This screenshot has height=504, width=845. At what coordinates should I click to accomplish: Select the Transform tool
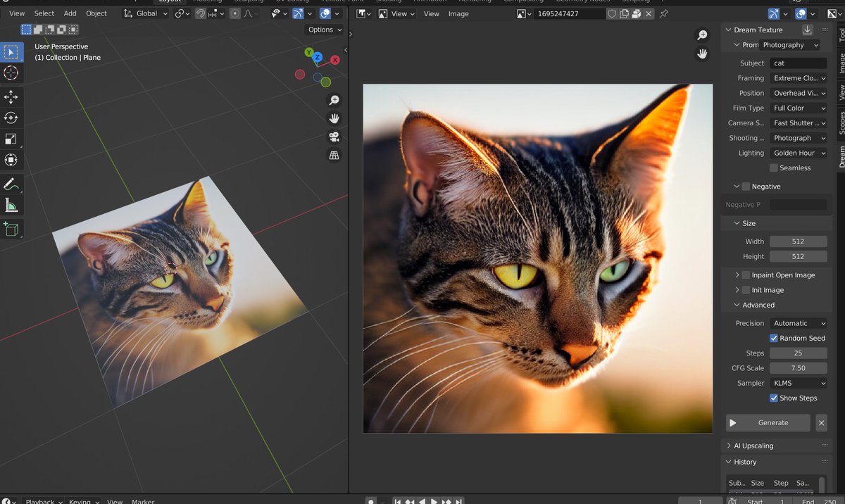[x=11, y=160]
